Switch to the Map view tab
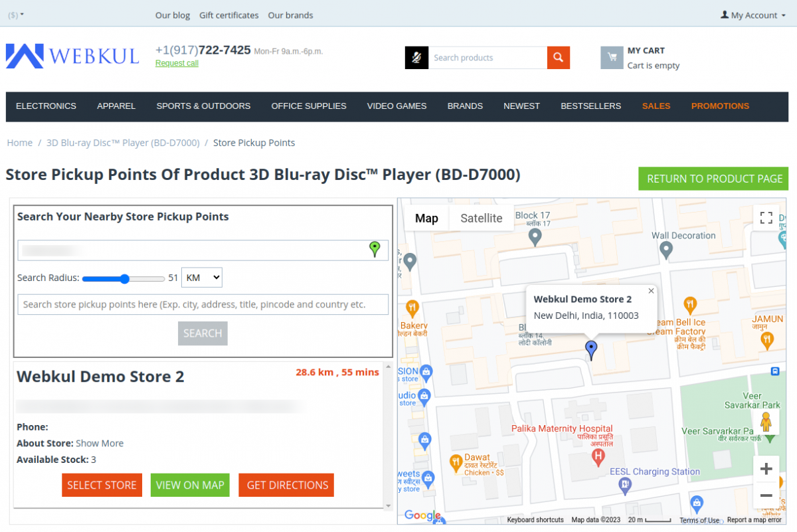The width and height of the screenshot is (797, 532). pyautogui.click(x=426, y=218)
